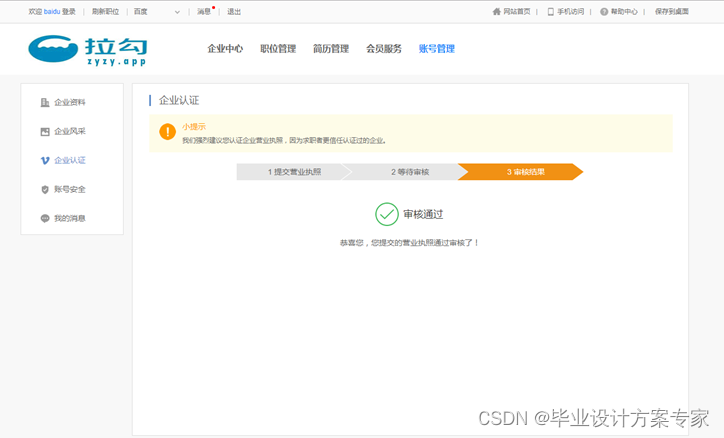Screen dimensions: 724x438
Task: Open the 简历管理 navigation tab
Action: click(331, 48)
